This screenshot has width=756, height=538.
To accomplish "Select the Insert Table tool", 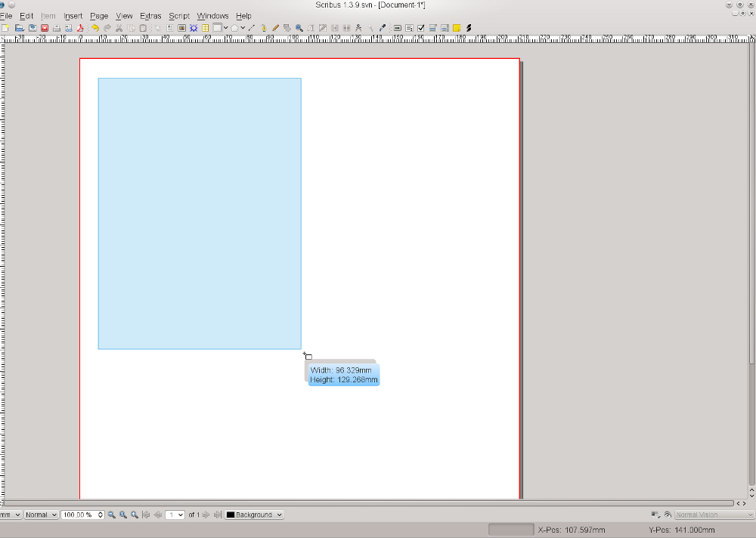I will pos(206,28).
